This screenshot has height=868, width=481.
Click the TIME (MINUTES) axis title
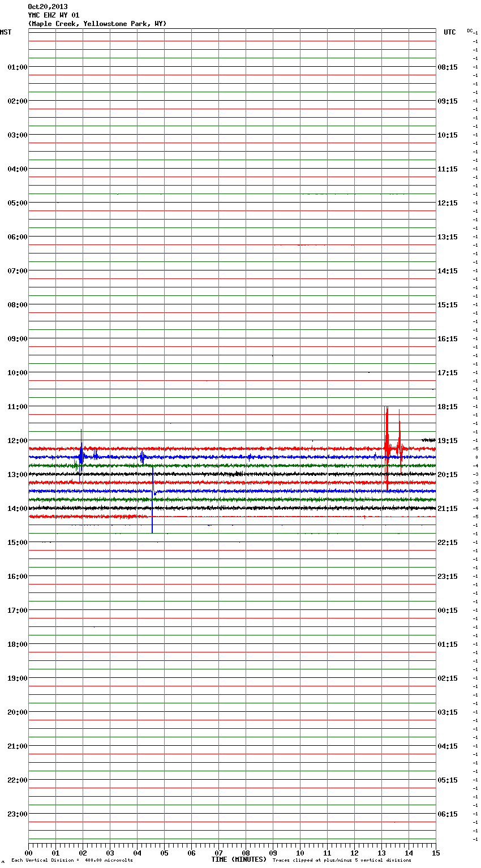tap(239, 860)
